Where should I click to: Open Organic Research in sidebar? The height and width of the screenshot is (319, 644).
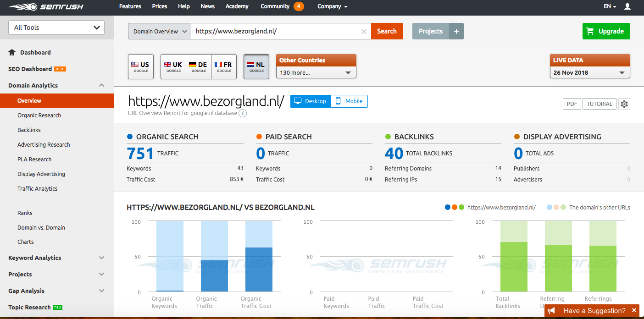[39, 115]
